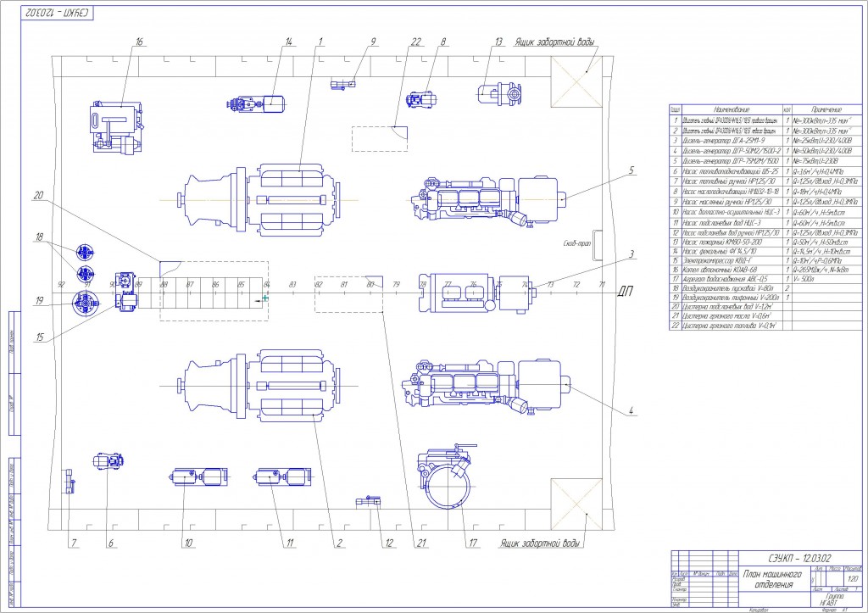Screen dimensions: 868x613
Task: Click "Цистерна подсланевых вод V=1,2м³" table entry
Action: tap(728, 307)
